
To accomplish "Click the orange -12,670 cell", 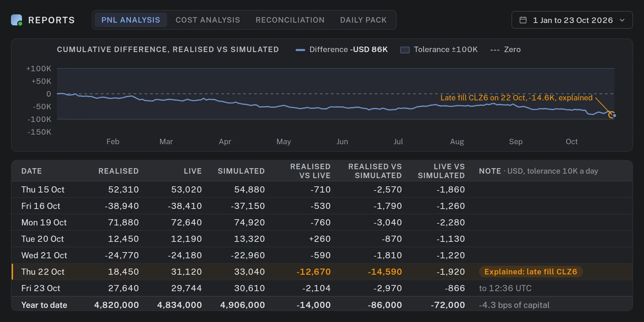I will [313, 272].
